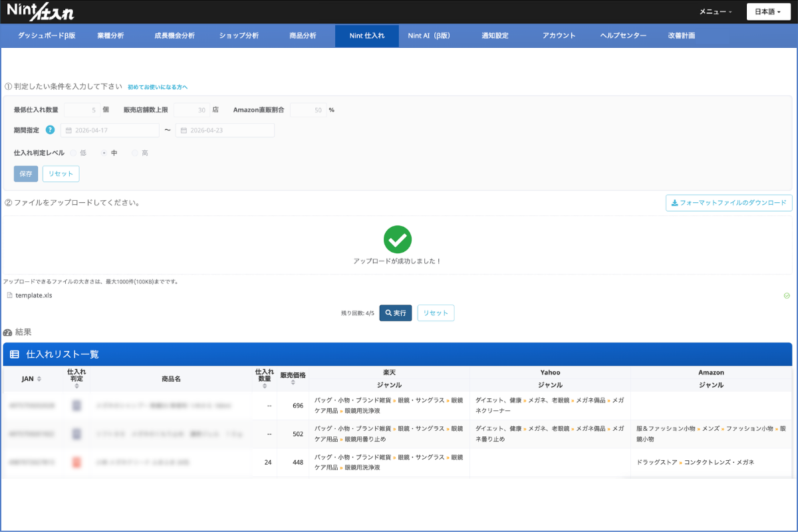Click the 残り回数: 4/5 text

(x=358, y=313)
